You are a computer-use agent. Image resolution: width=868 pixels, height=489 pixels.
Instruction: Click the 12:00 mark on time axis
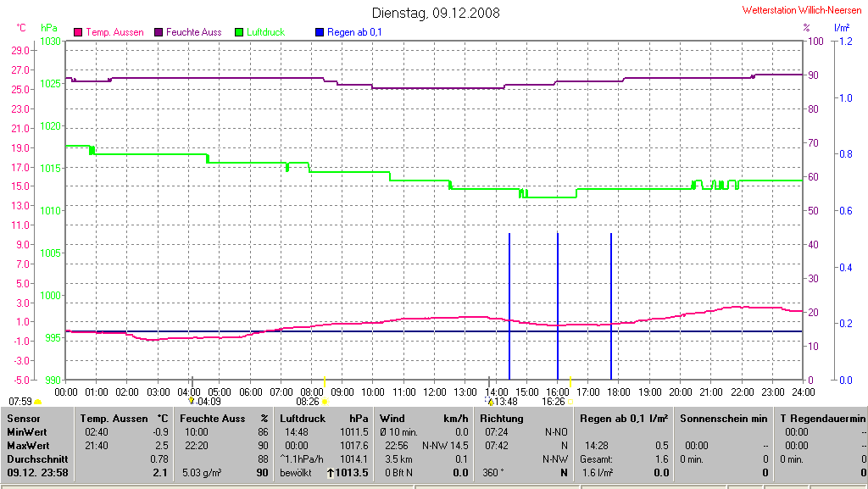pyautogui.click(x=435, y=392)
